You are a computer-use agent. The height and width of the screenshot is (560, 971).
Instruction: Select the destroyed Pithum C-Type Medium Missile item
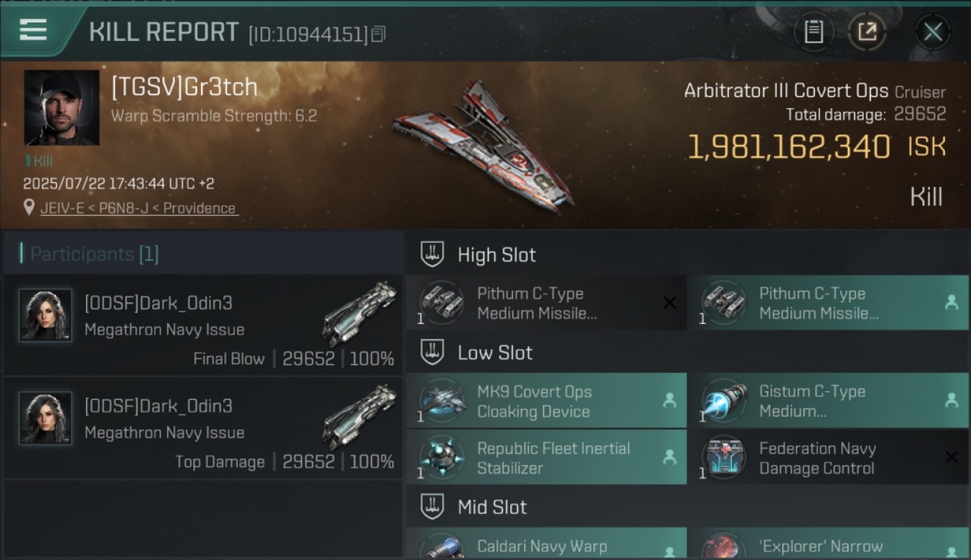pos(546,302)
